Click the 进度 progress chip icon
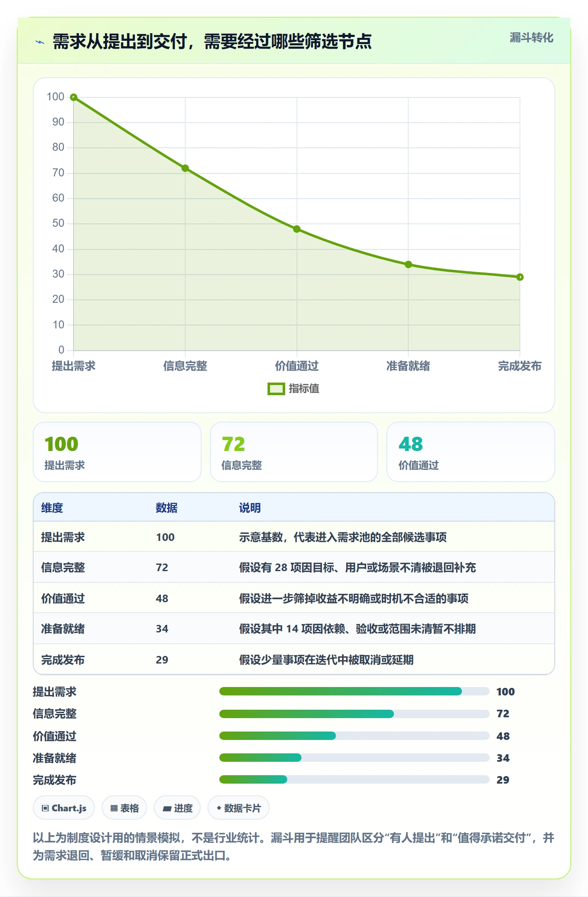 click(167, 808)
